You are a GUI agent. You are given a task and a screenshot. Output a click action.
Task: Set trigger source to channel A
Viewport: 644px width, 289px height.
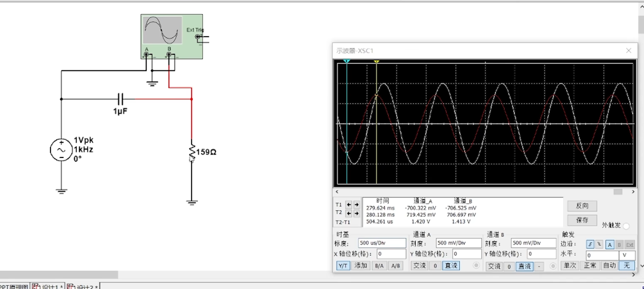[x=610, y=245]
